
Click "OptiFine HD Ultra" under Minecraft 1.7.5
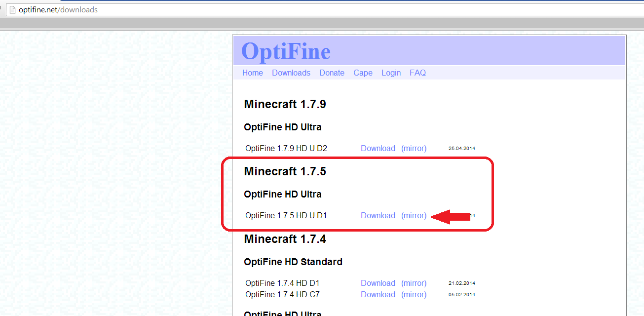[283, 194]
